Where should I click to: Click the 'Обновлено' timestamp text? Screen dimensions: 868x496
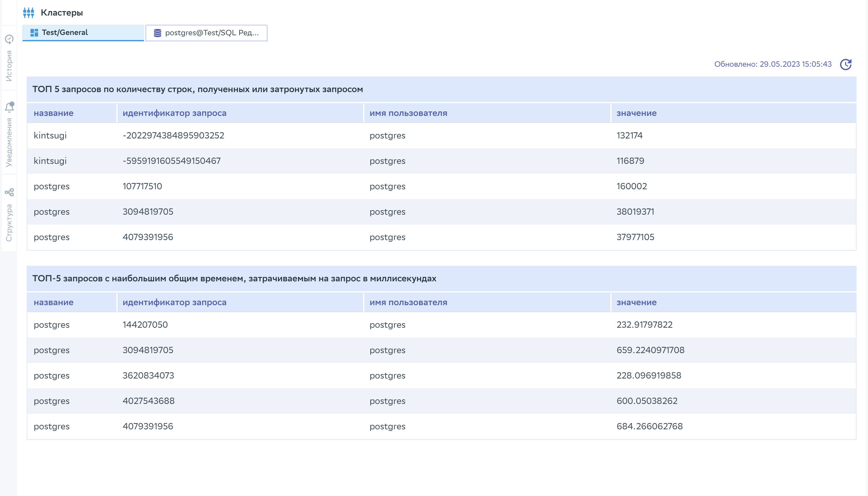[773, 64]
